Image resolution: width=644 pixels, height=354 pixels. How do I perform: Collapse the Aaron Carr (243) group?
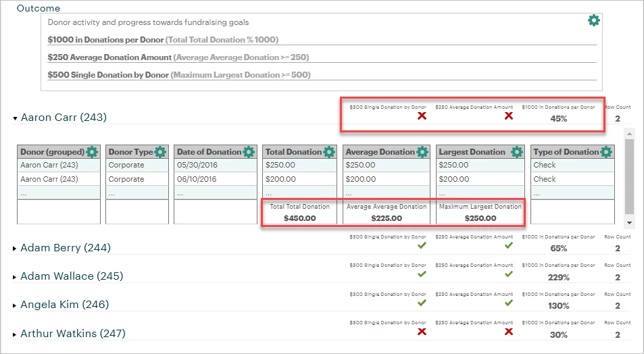pos(15,118)
